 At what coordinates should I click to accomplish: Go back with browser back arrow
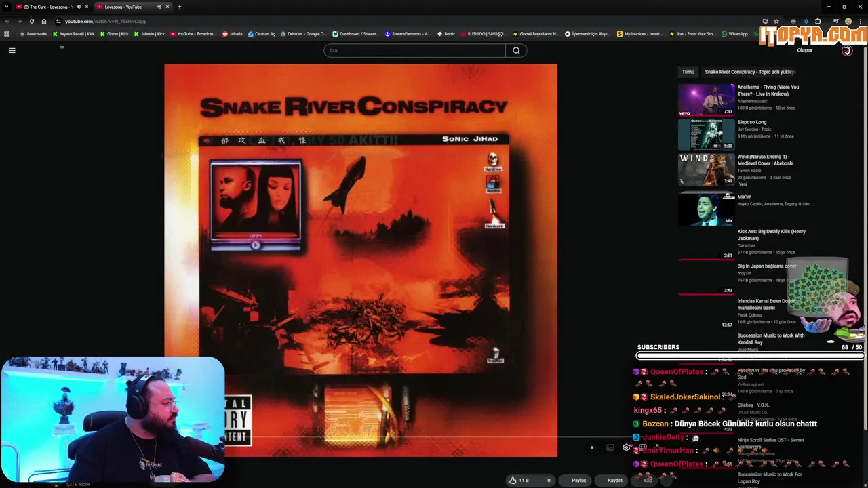click(7, 21)
